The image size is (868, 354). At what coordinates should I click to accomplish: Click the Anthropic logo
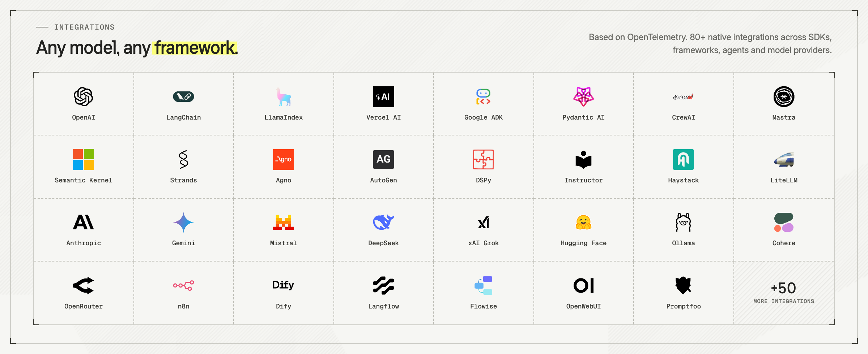pos(84,222)
